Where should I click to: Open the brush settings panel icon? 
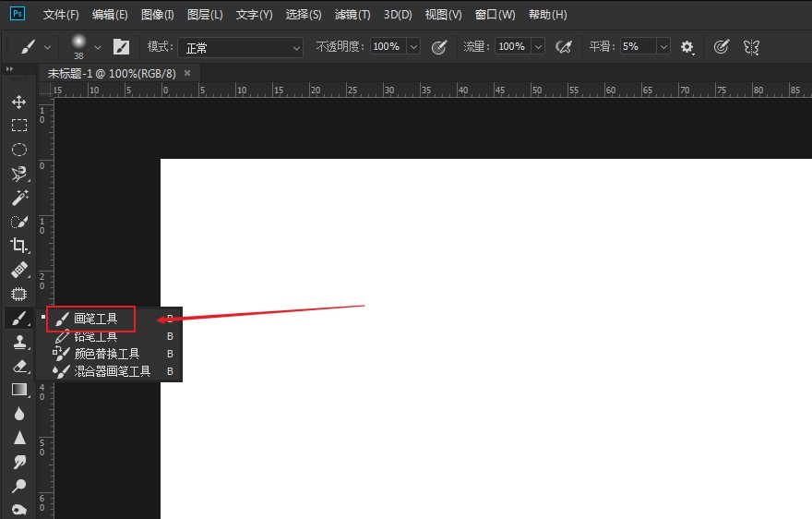pyautogui.click(x=121, y=47)
